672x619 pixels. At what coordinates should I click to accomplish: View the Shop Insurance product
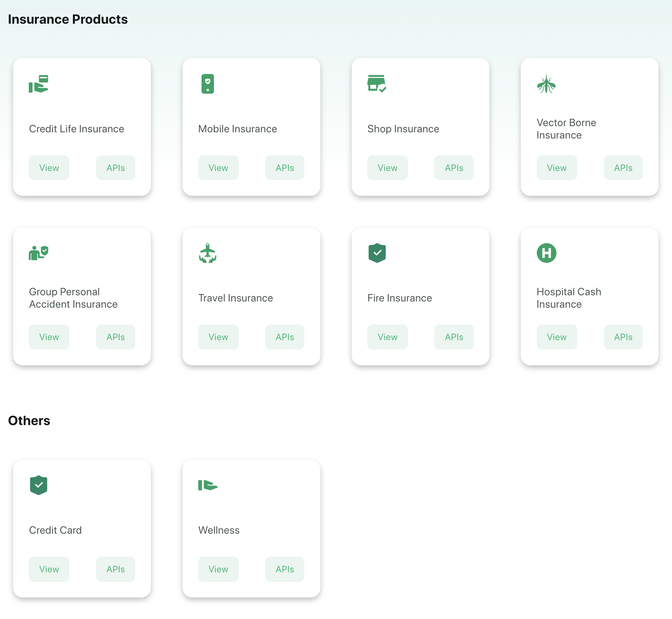387,168
